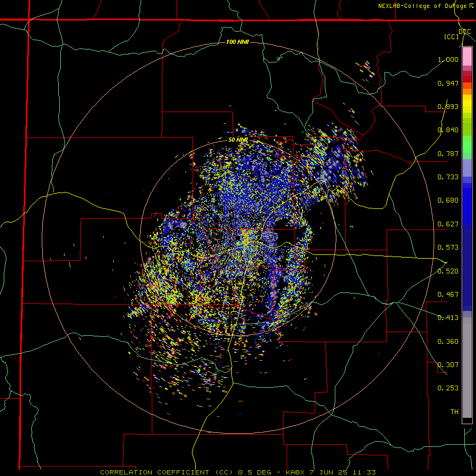The height and width of the screenshot is (476, 476).
Task: Click the 0.520 legend value
Action: pyautogui.click(x=448, y=271)
